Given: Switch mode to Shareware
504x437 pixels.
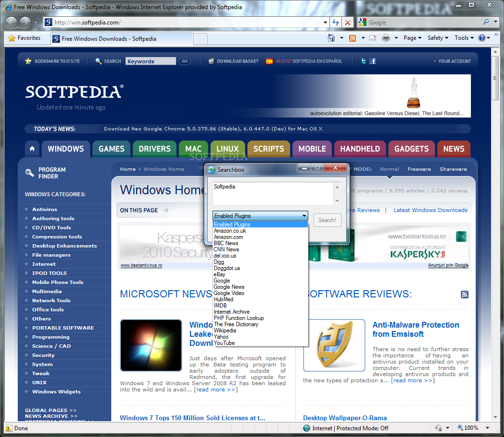Looking at the screenshot, I should tap(453, 169).
